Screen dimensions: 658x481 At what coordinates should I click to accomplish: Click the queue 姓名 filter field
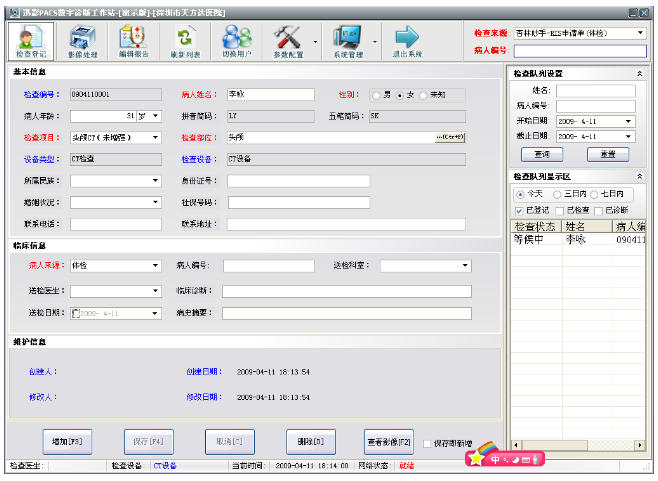click(x=595, y=91)
